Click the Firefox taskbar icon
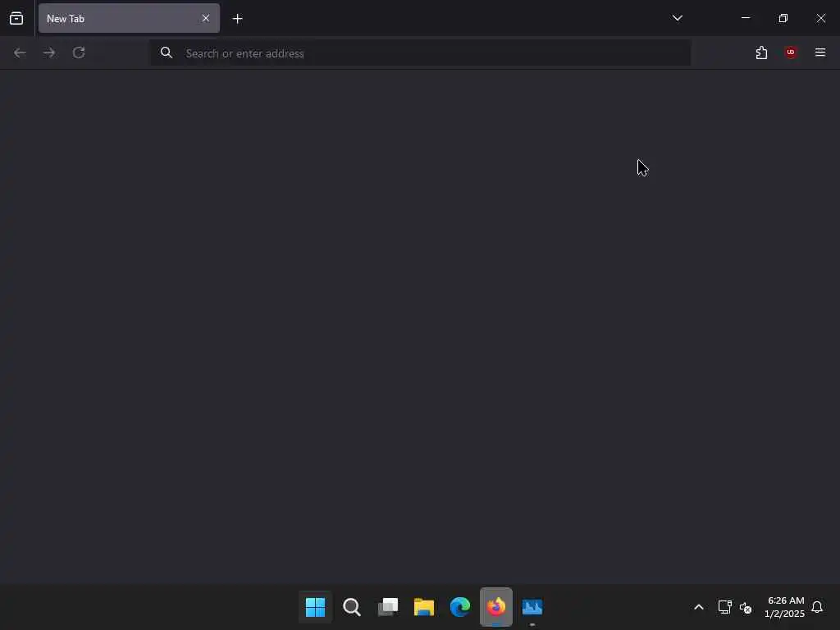The width and height of the screenshot is (840, 630). (x=496, y=607)
